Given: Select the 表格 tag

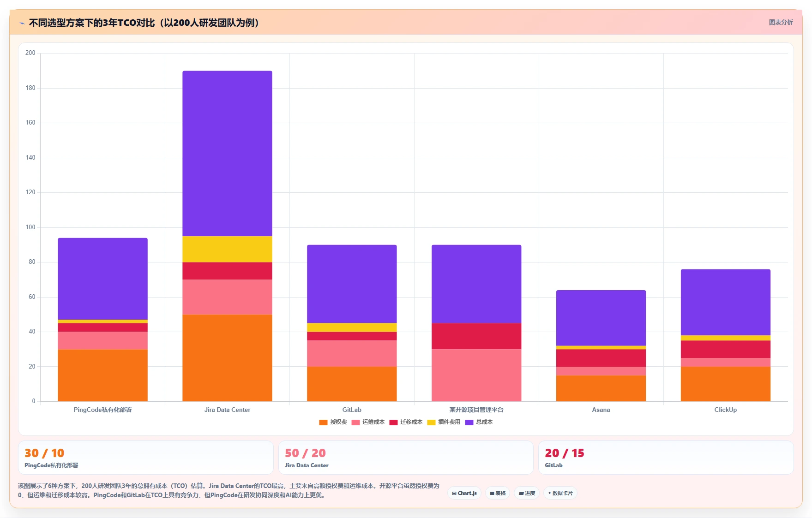Looking at the screenshot, I should 498,493.
